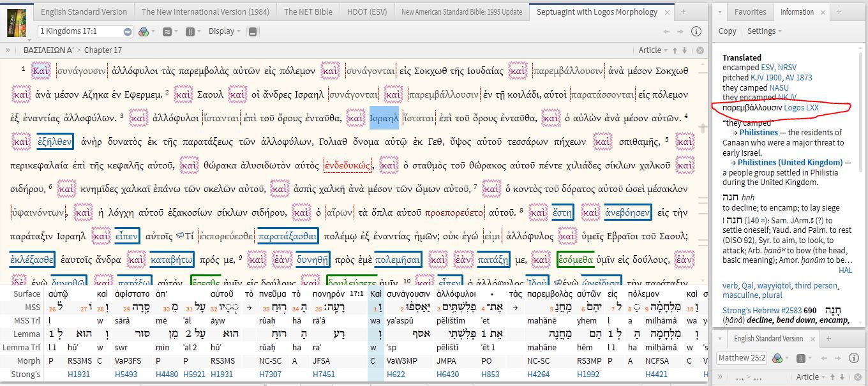Open the Septuagint resource cover panel menu
Viewport: 868px width, 386px height.
tap(17, 22)
